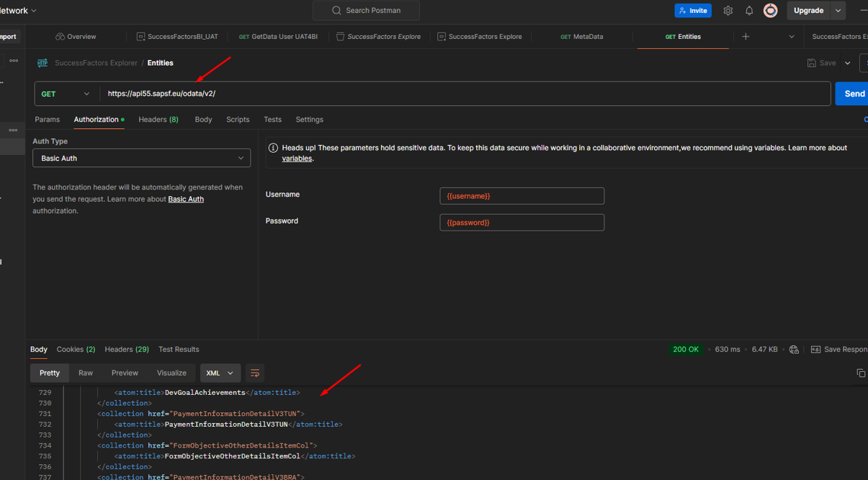Open the user avatar menu
The width and height of the screenshot is (868, 480).
[771, 11]
